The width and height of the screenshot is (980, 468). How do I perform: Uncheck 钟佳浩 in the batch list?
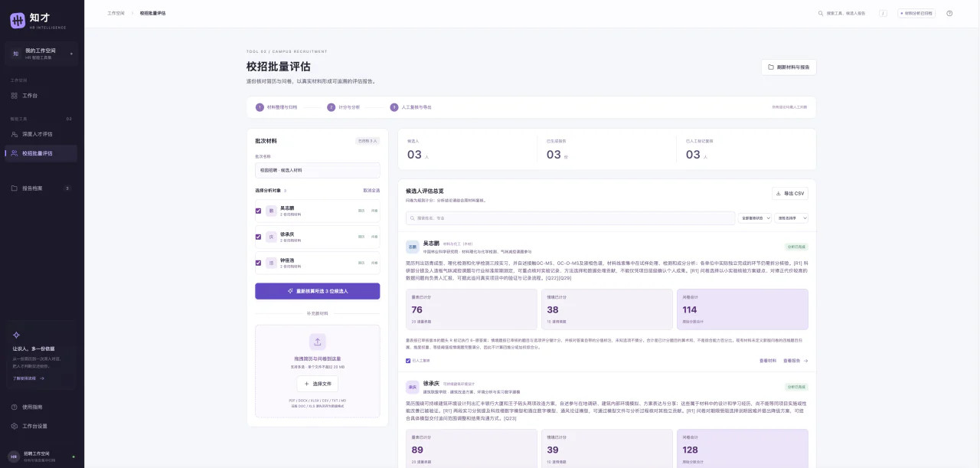(259, 263)
